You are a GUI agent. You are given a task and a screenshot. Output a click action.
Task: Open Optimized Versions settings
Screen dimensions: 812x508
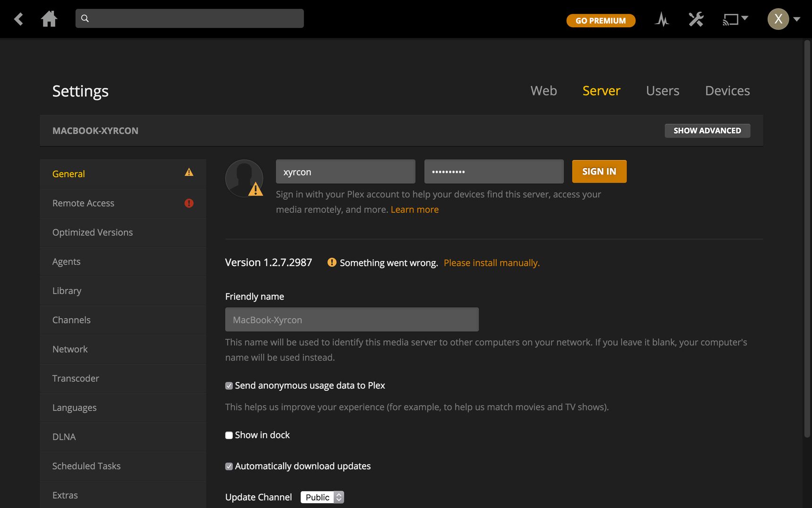tap(123, 232)
